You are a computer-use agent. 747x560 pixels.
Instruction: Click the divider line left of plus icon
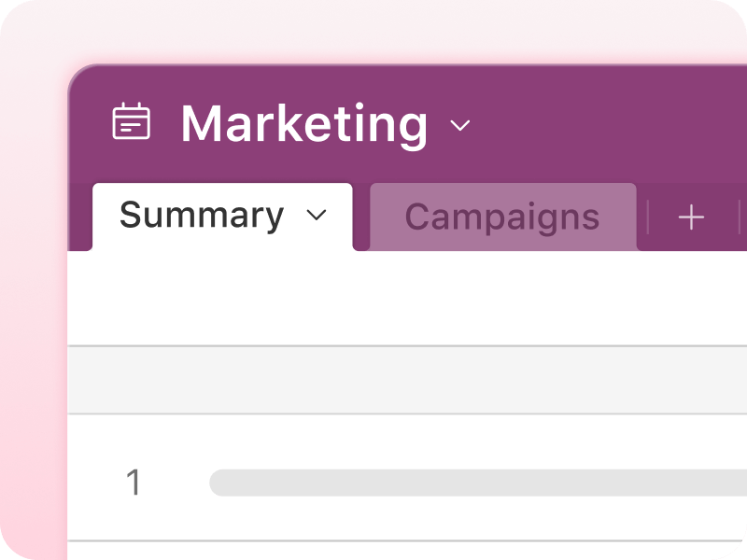(648, 217)
